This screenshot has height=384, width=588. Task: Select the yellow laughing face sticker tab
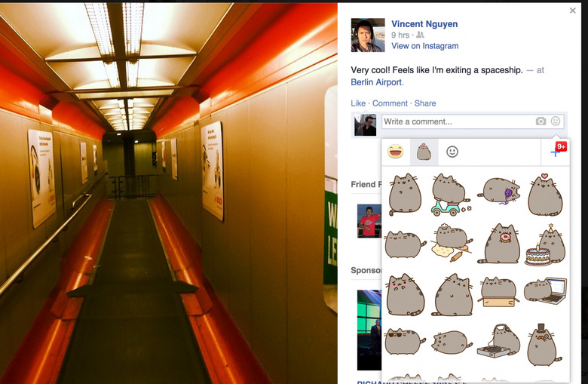[395, 152]
